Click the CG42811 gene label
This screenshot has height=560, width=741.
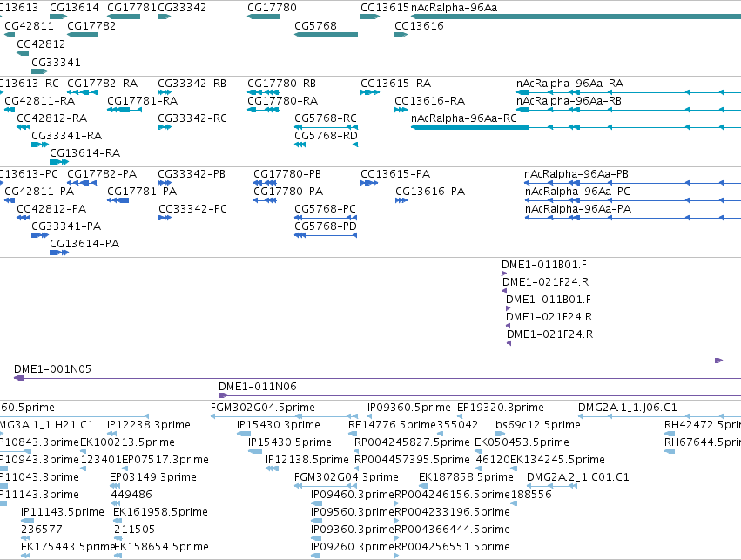(x=30, y=25)
